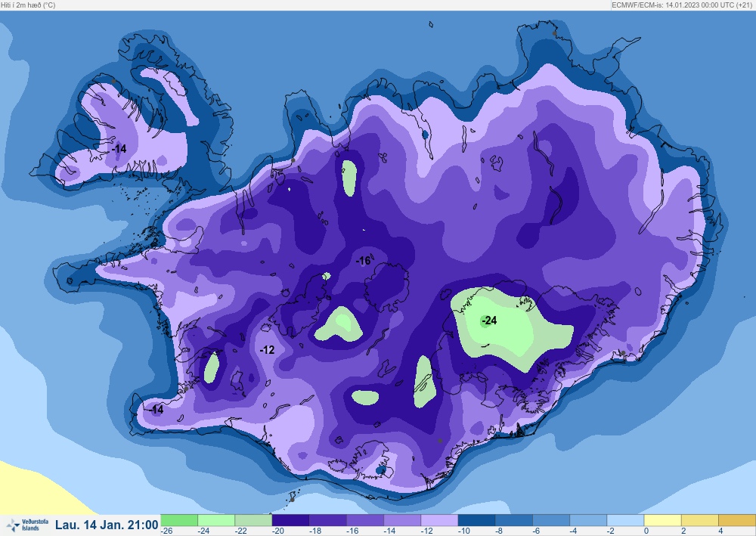Click the map title 'Hiti í 2m hæð (°C)'
Viewport: 756px width, 536px height.
coord(29,5)
